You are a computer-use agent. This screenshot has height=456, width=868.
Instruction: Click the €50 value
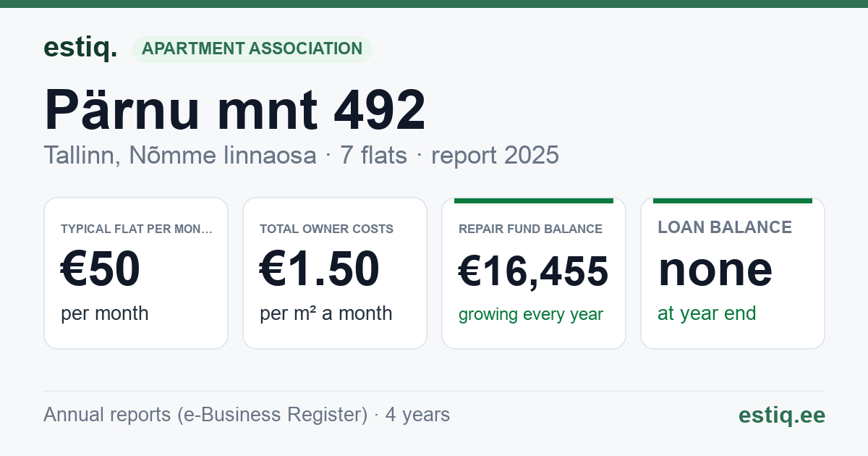click(x=101, y=269)
